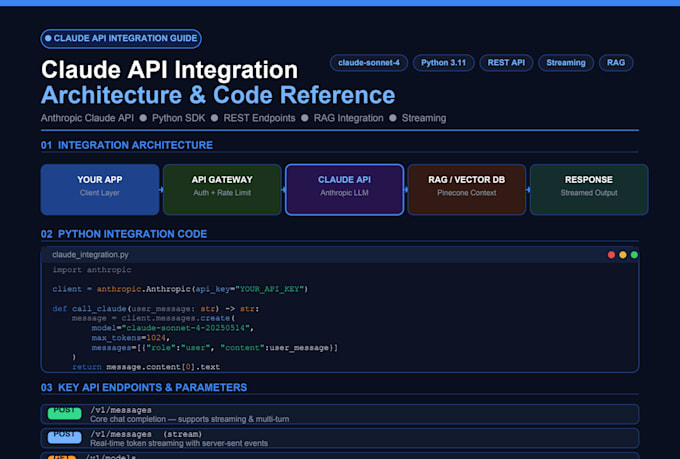Select the claude-sonnet-4 tag pill
The width and height of the screenshot is (680, 459).
click(369, 63)
